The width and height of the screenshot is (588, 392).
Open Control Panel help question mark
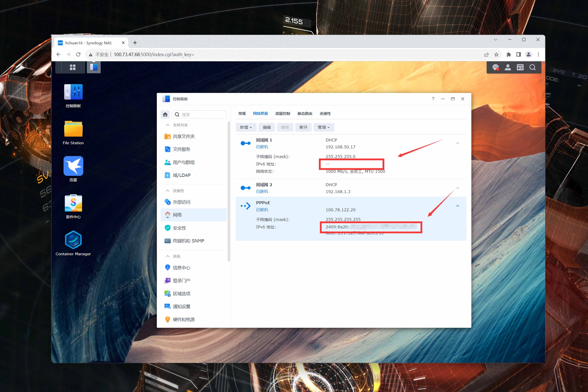pos(433,99)
